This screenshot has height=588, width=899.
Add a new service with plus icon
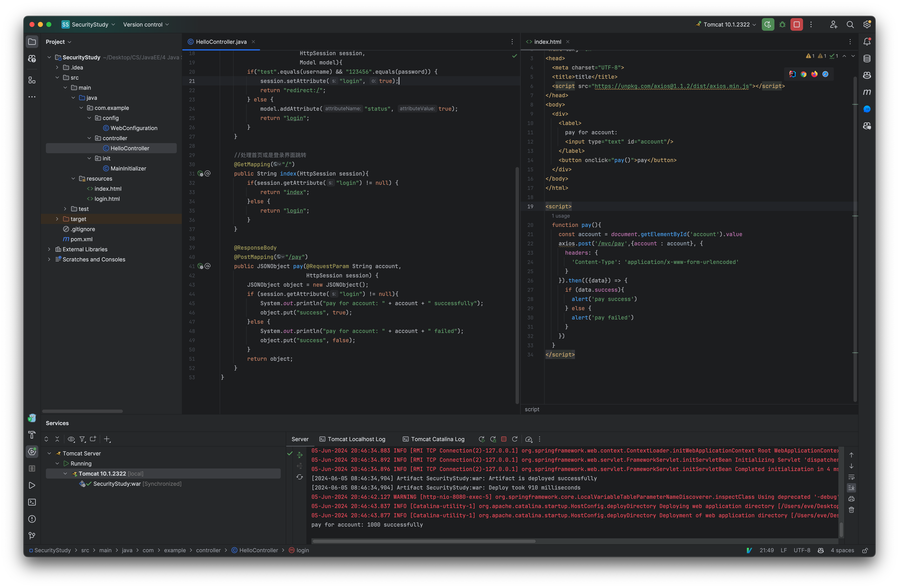[x=107, y=439]
